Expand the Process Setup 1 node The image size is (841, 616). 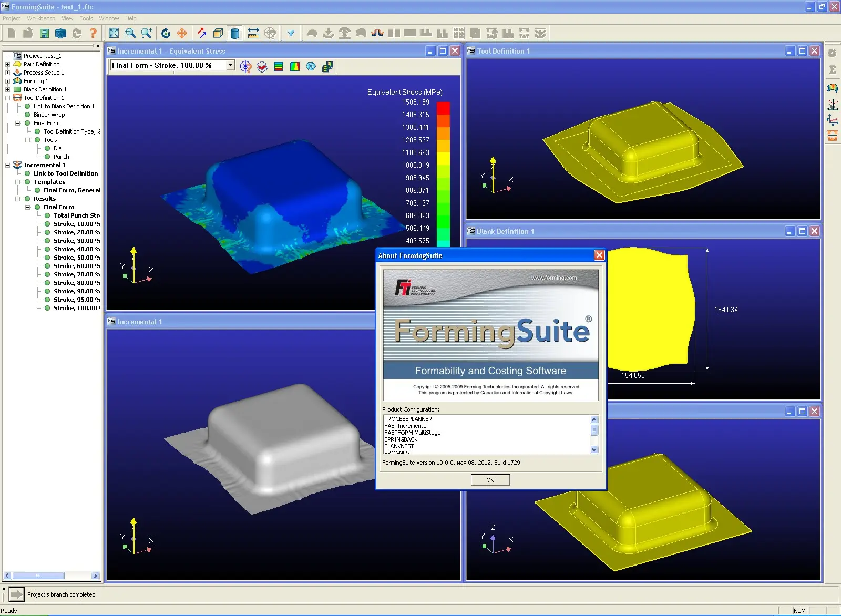(x=8, y=73)
